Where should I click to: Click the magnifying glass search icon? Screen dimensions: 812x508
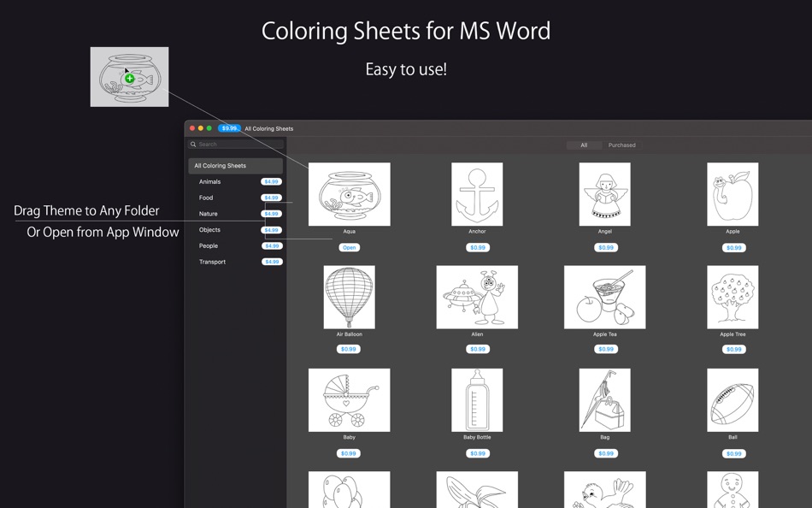[x=193, y=145]
